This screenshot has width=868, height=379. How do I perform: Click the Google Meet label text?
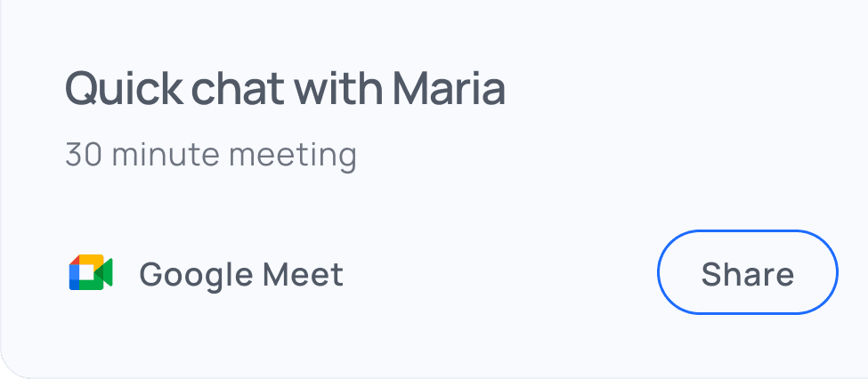241,274
